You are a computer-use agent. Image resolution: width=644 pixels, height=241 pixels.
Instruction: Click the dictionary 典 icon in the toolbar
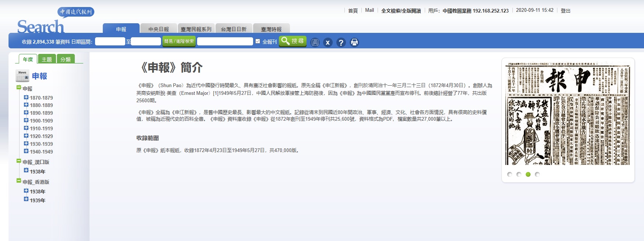point(315,42)
